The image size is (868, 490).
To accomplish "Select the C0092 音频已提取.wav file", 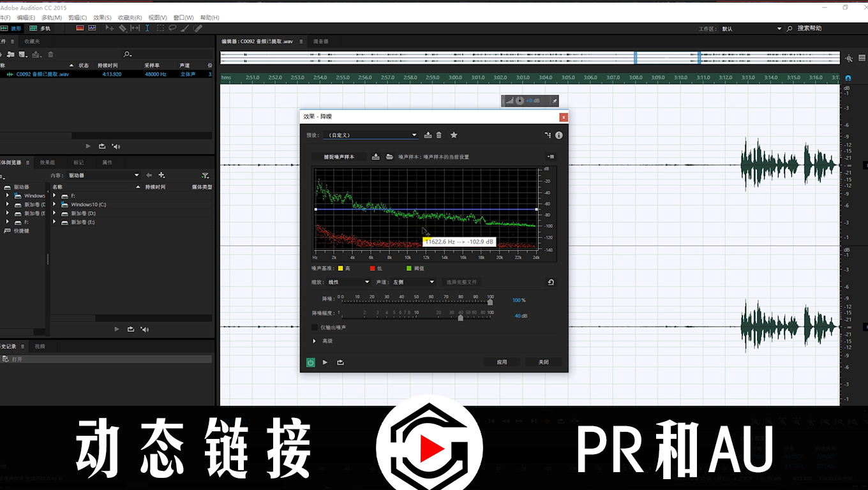I will point(42,74).
